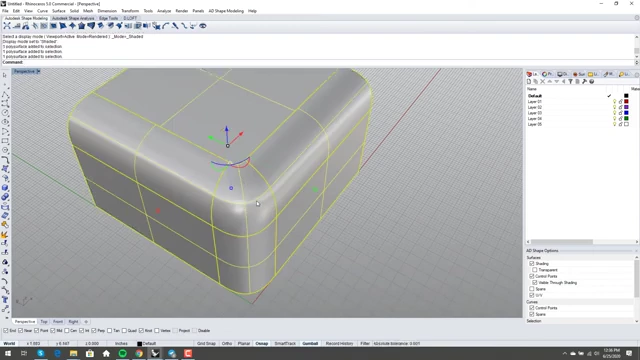Click the pentagon surface icon in shape toolbar
The height and width of the screenshot is (360, 640).
[82, 26]
